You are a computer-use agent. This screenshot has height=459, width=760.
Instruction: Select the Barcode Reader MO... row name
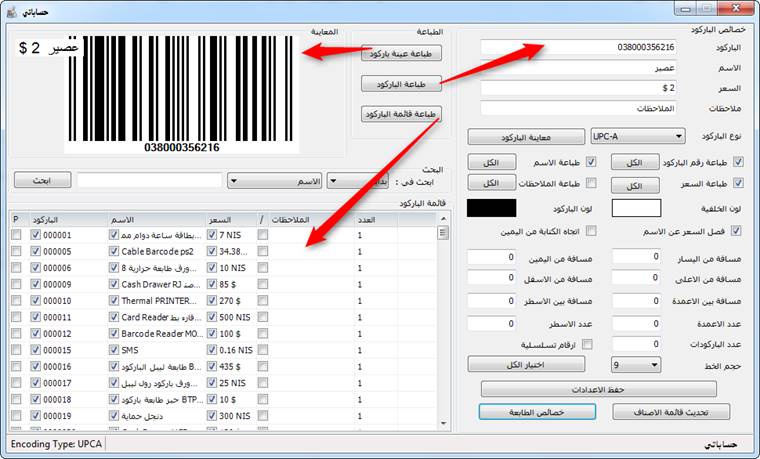tap(160, 333)
